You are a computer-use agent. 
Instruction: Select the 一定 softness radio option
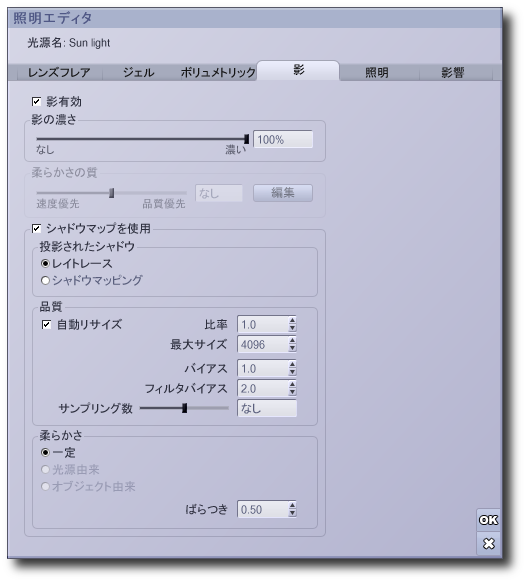[x=45, y=452]
